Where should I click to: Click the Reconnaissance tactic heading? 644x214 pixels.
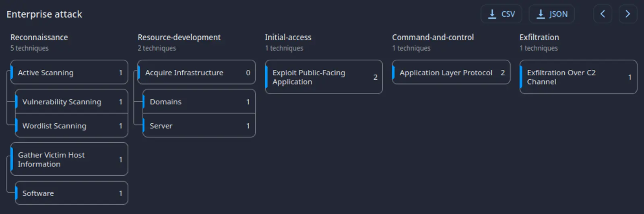coord(39,37)
